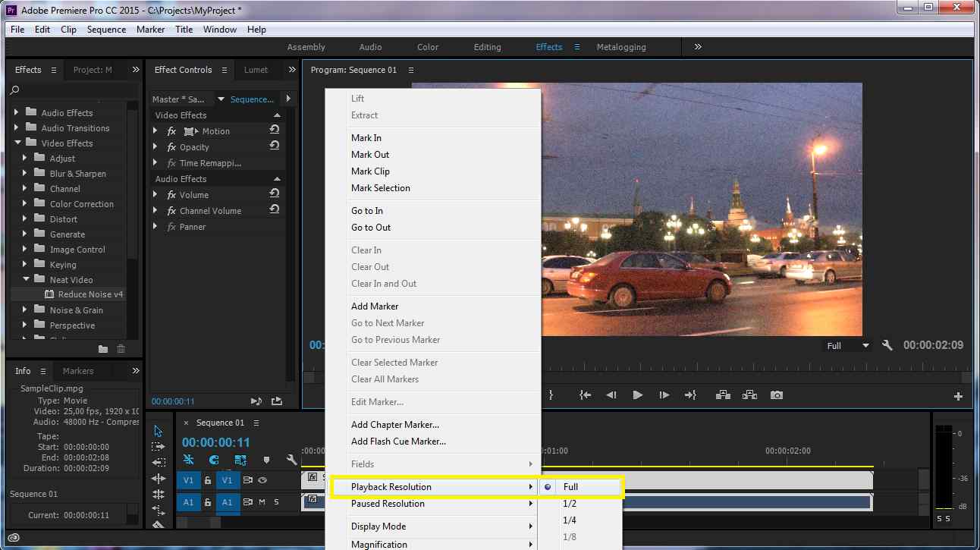Open Timeline Display Settings wrench
The height and width of the screenshot is (550, 980).
291,460
